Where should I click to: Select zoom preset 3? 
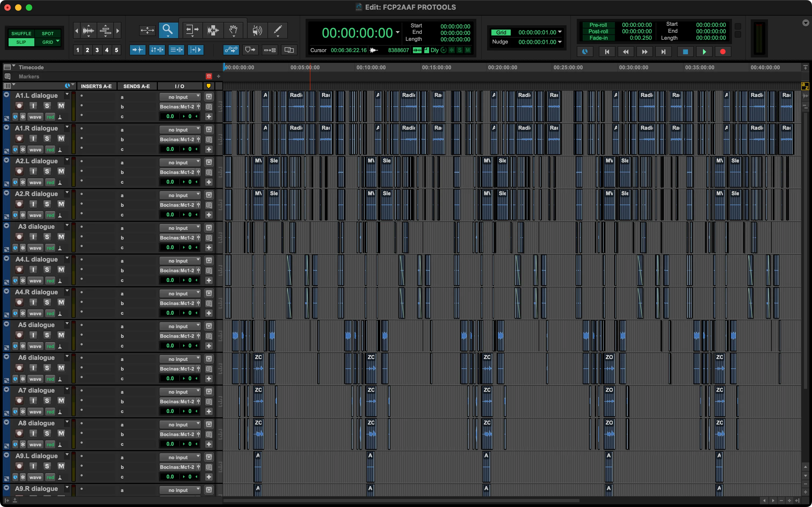(x=97, y=50)
